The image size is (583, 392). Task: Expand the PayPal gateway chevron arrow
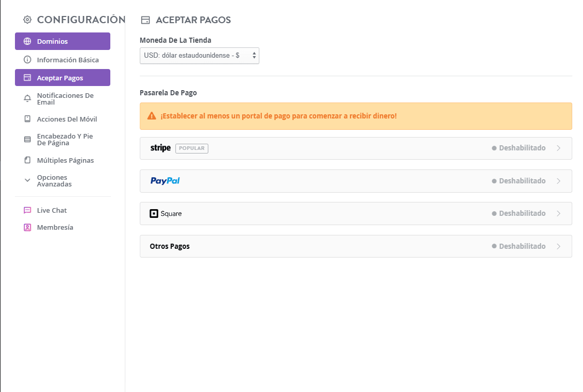click(x=559, y=181)
